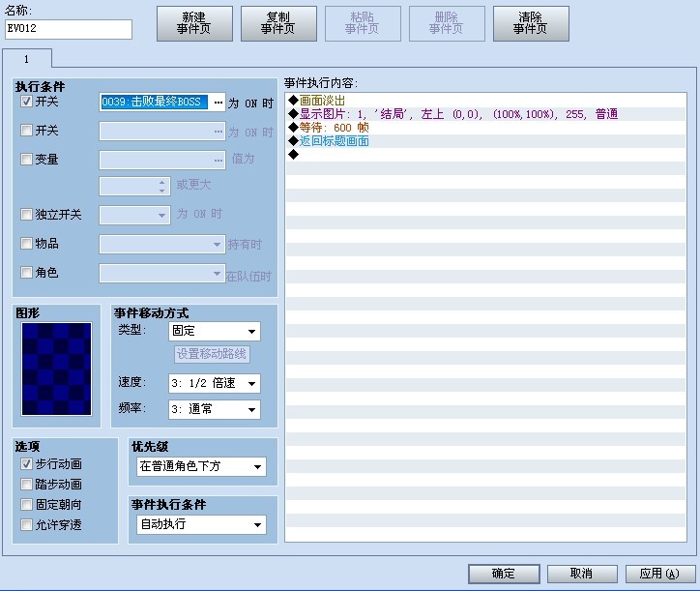Toggle the 固定朝向 option
Image resolution: width=700 pixels, height=591 pixels.
[26, 504]
